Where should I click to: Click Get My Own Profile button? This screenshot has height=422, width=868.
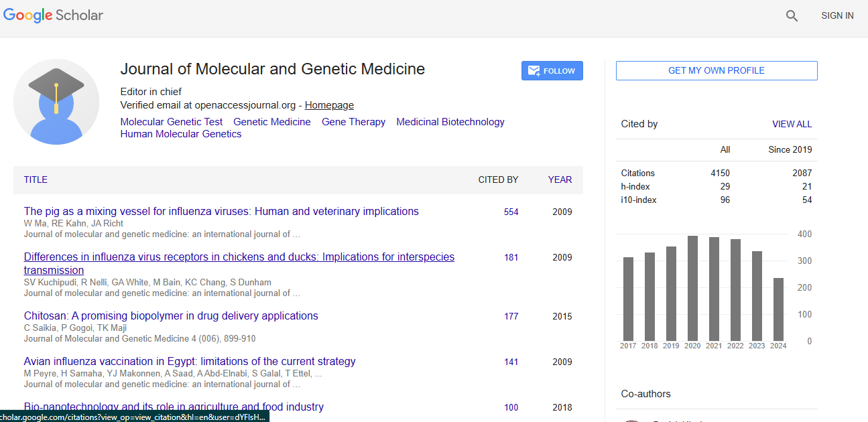tap(717, 70)
